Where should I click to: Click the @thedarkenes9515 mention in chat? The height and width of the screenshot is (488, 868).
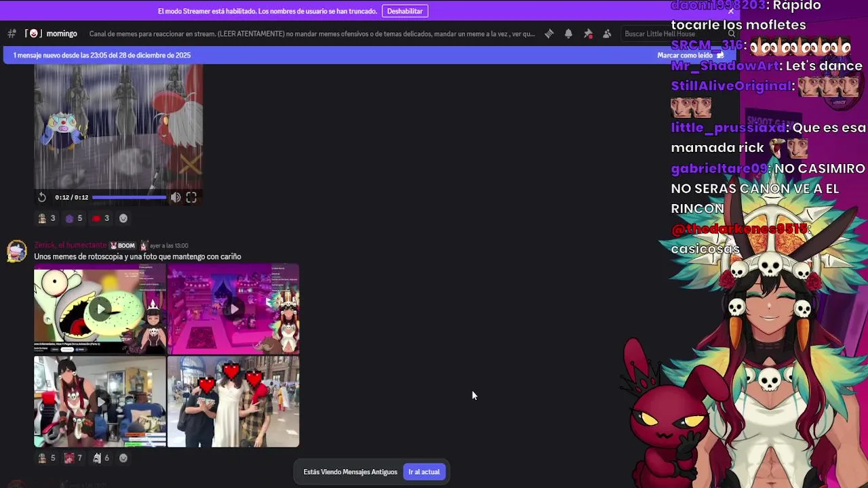click(x=741, y=229)
